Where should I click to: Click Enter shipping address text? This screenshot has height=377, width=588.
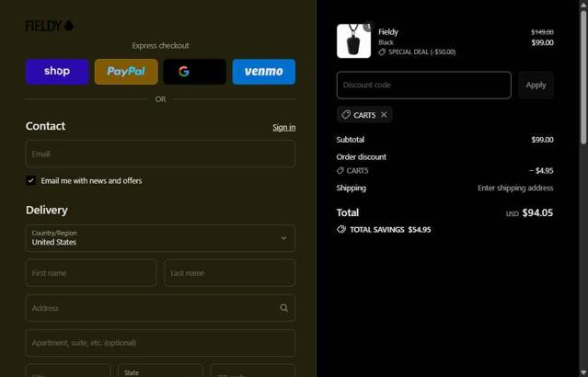tap(515, 188)
